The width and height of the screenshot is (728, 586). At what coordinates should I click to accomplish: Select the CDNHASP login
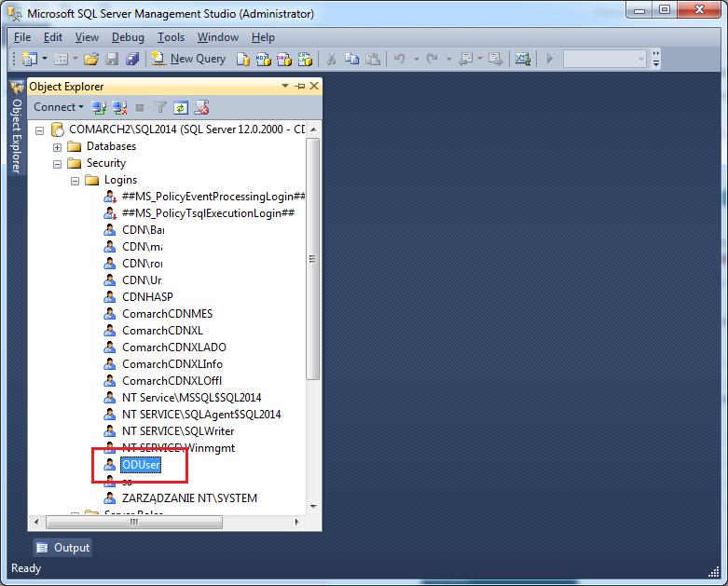click(147, 297)
